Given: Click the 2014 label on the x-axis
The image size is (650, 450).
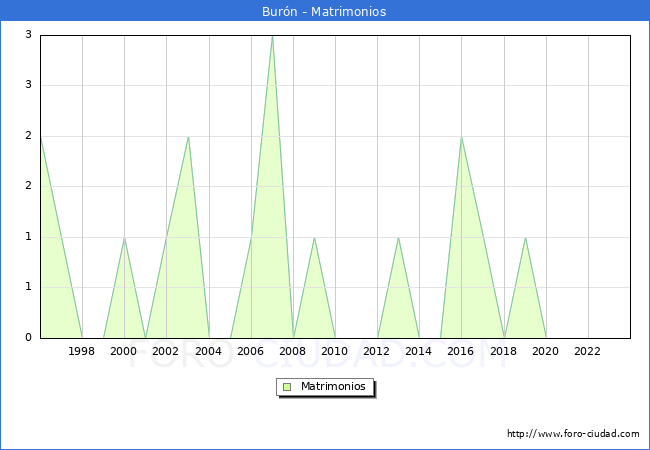Looking at the screenshot, I should click(419, 351).
